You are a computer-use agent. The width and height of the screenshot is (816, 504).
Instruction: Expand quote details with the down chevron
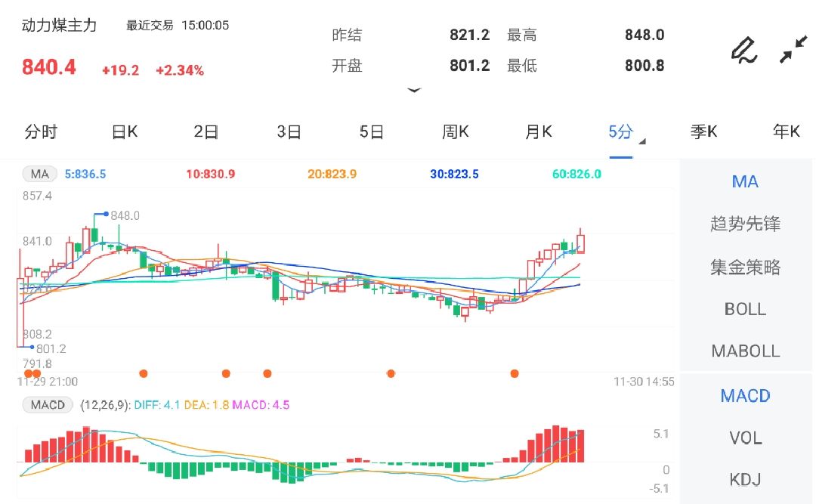click(x=414, y=91)
